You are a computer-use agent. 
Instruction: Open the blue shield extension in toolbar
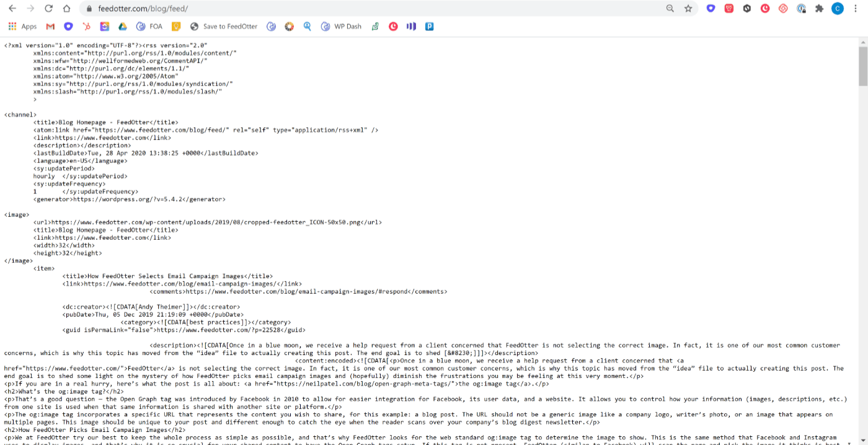(x=711, y=9)
